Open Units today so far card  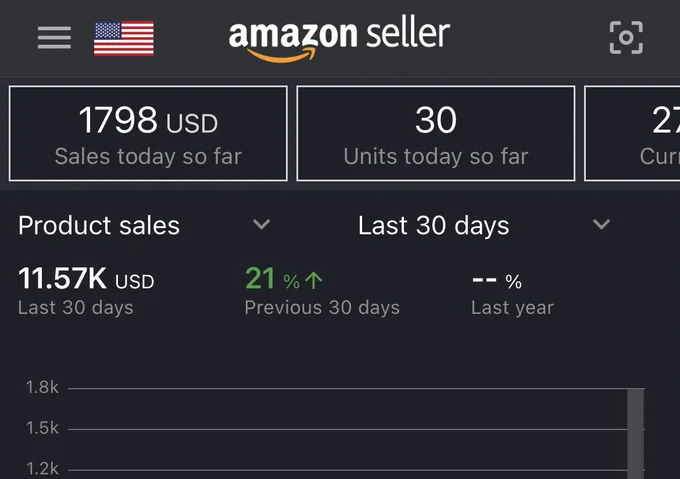pos(436,133)
